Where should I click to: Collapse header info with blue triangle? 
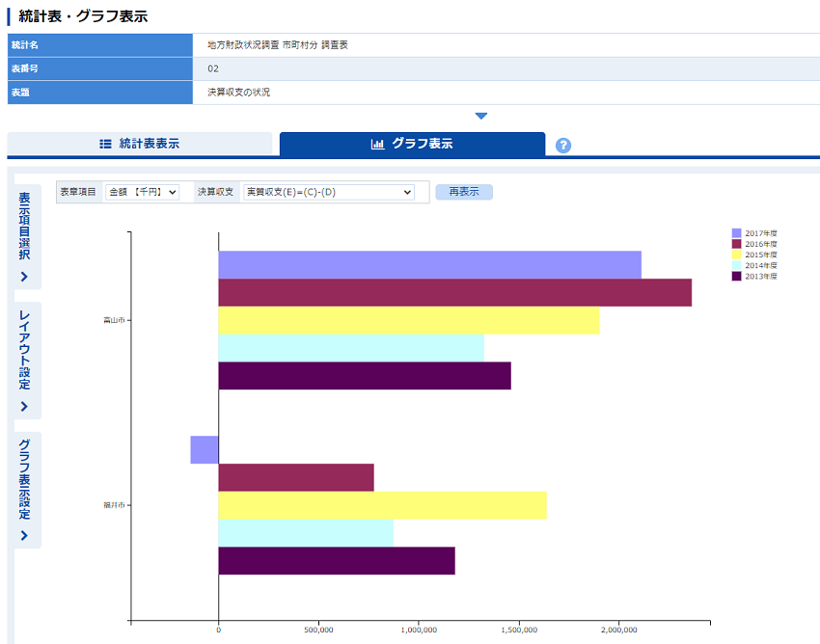481,117
